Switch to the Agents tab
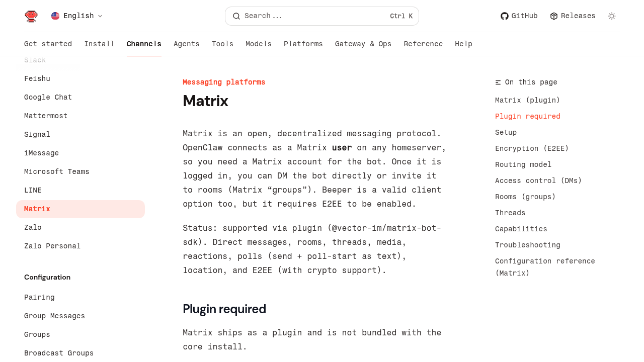The image size is (644, 362). (187, 44)
